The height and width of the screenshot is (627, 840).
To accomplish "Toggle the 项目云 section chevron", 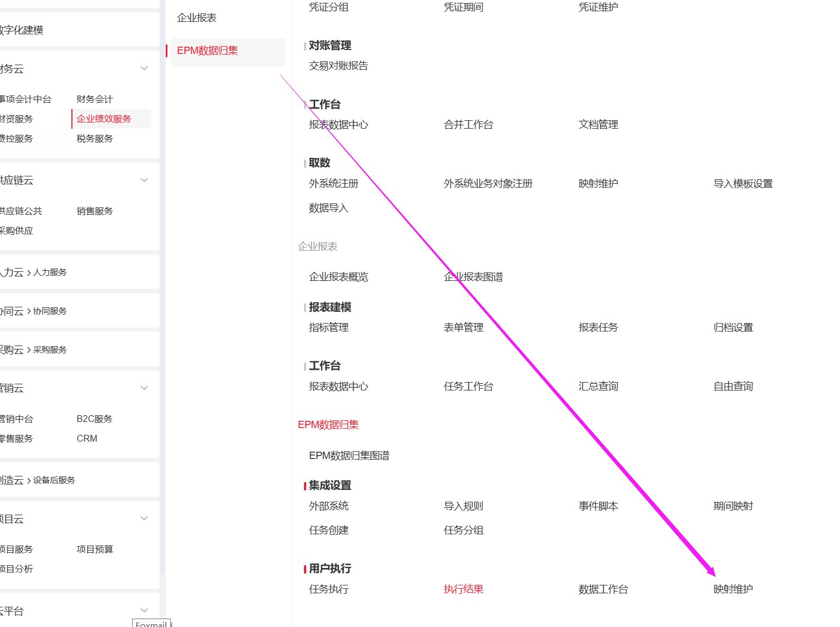I will [144, 519].
